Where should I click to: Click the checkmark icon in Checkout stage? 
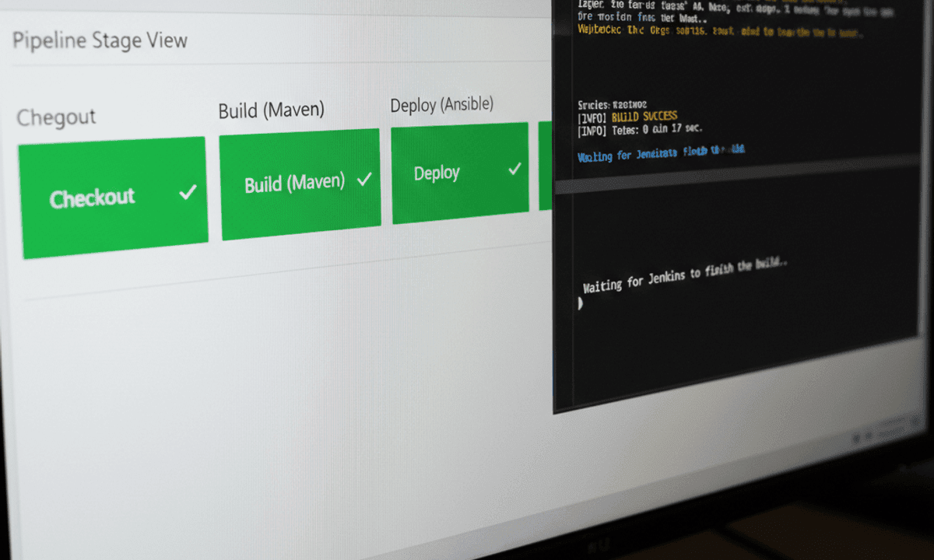tap(188, 192)
